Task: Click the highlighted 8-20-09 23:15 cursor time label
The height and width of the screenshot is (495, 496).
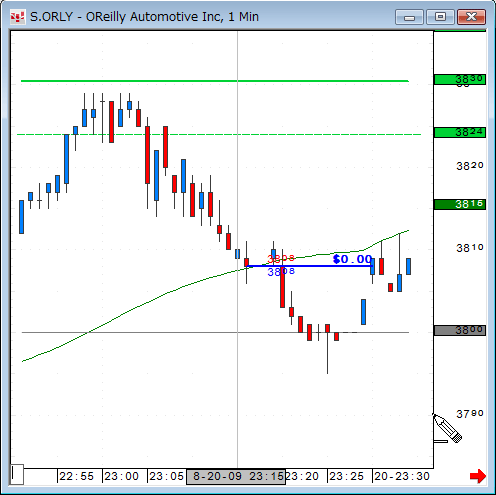Action: coord(236,476)
